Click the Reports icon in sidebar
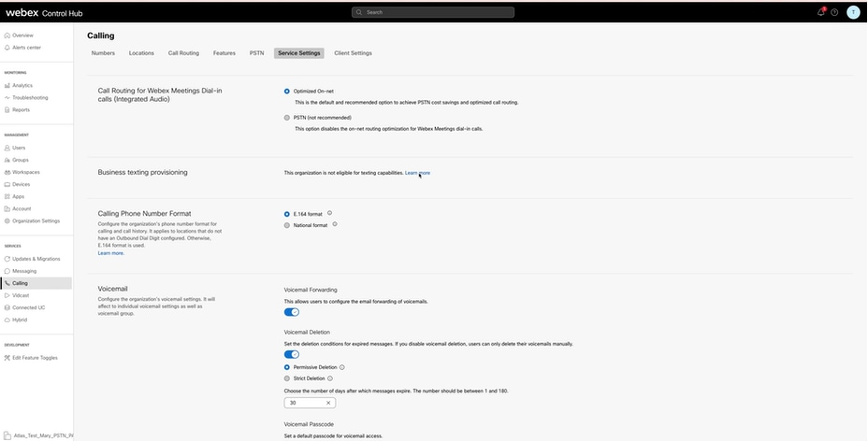868x441 pixels. (x=7, y=110)
